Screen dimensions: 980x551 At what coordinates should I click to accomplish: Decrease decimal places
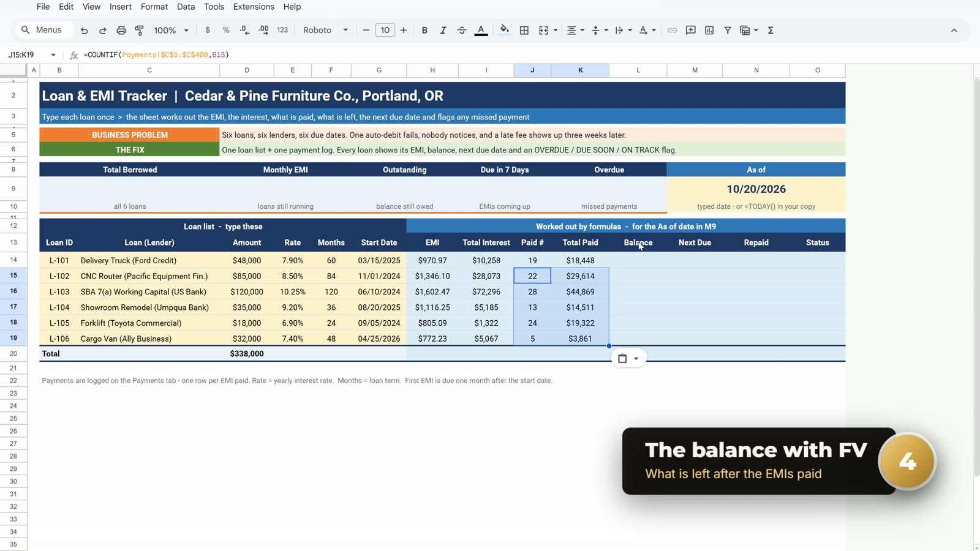point(244,30)
